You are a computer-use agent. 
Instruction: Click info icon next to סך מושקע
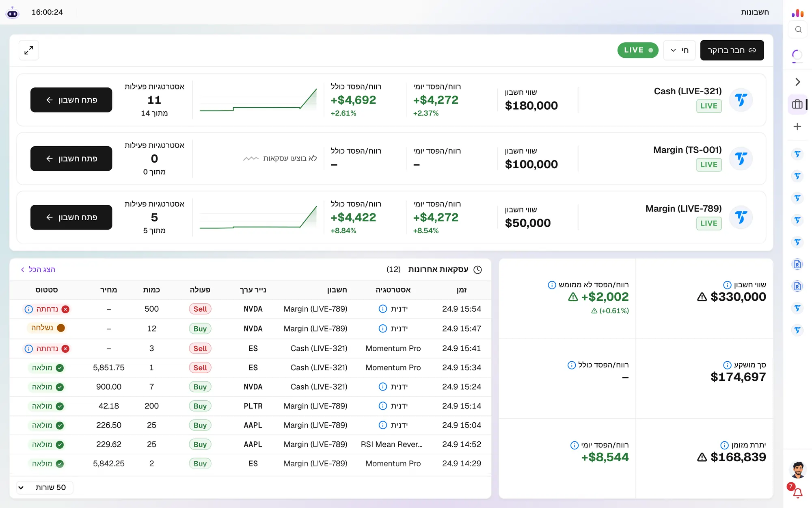pos(727,365)
